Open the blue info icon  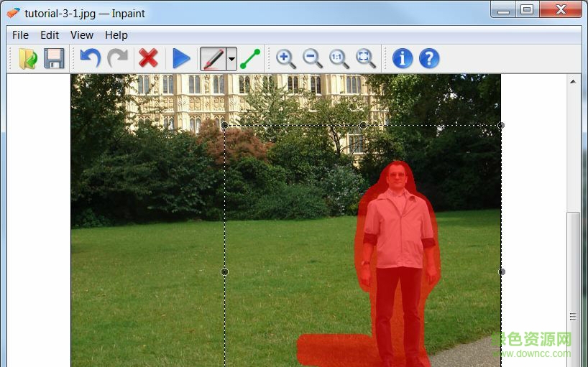point(403,58)
